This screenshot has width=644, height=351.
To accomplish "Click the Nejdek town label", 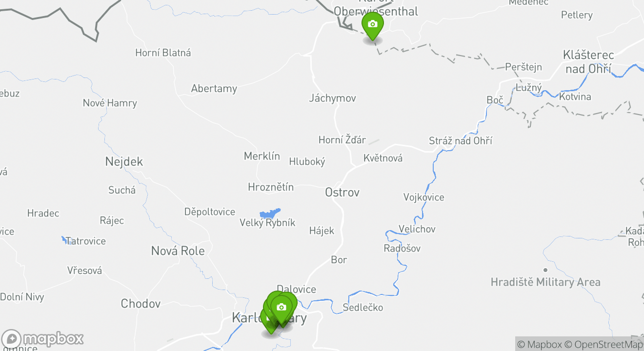I will (x=124, y=161).
